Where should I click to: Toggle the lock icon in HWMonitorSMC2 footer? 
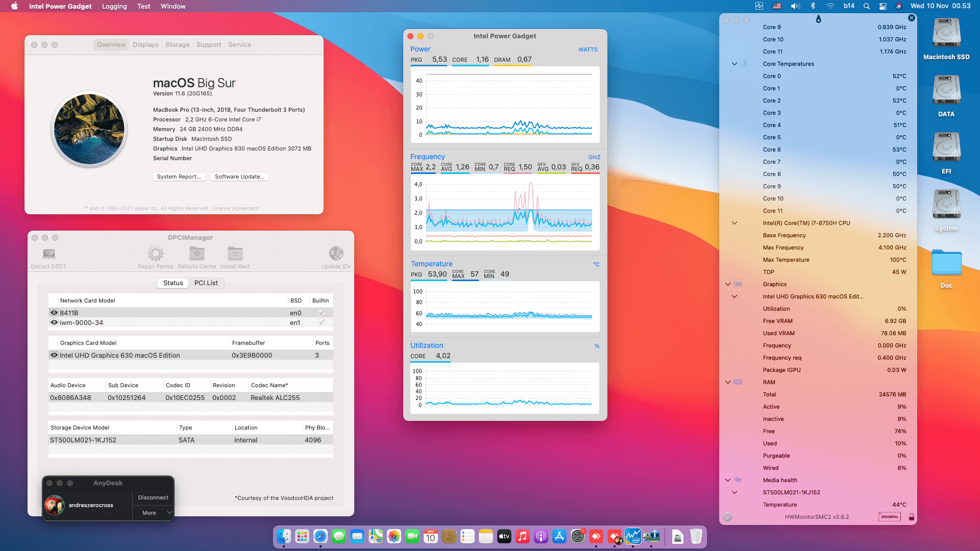[x=911, y=517]
